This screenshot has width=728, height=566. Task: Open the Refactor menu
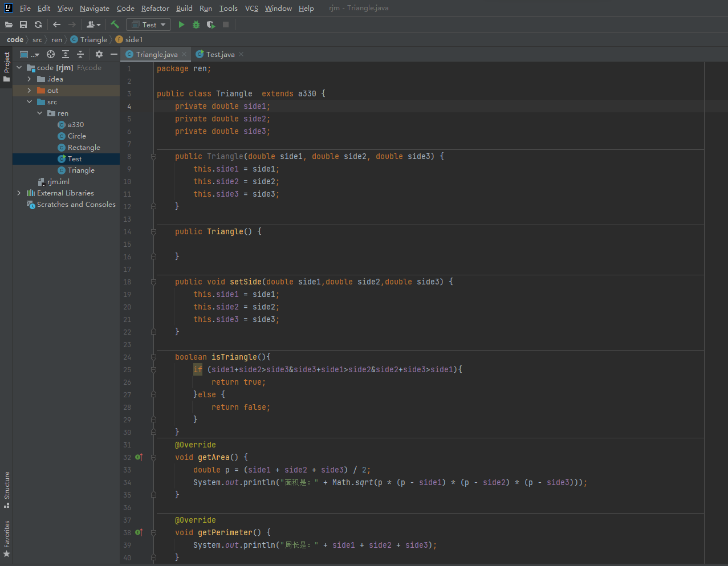pyautogui.click(x=155, y=9)
